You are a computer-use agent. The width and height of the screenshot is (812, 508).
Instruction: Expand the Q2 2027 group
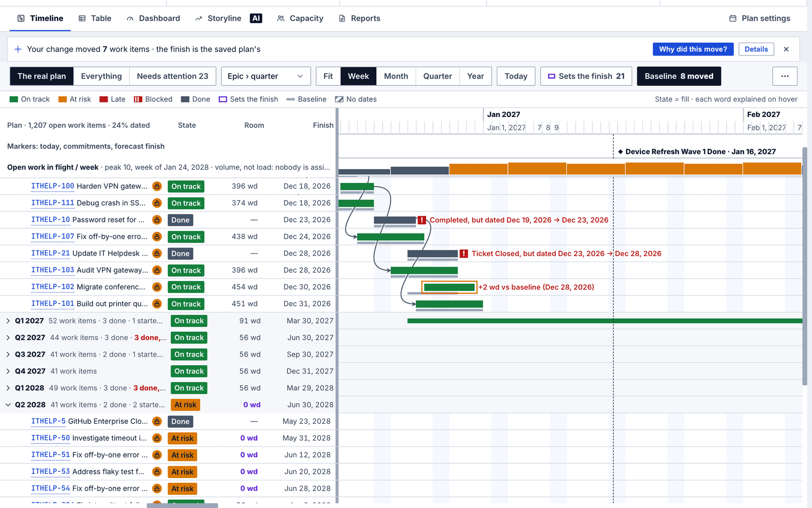[x=8, y=338]
